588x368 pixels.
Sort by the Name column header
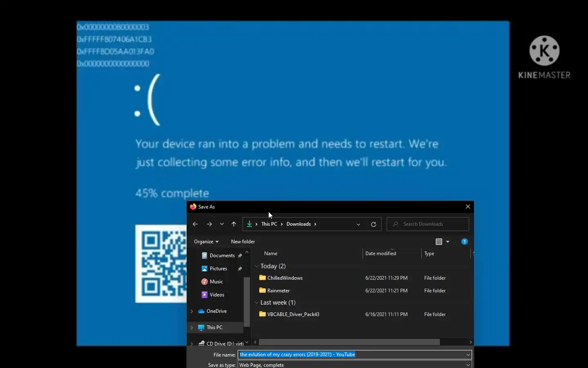click(x=271, y=254)
